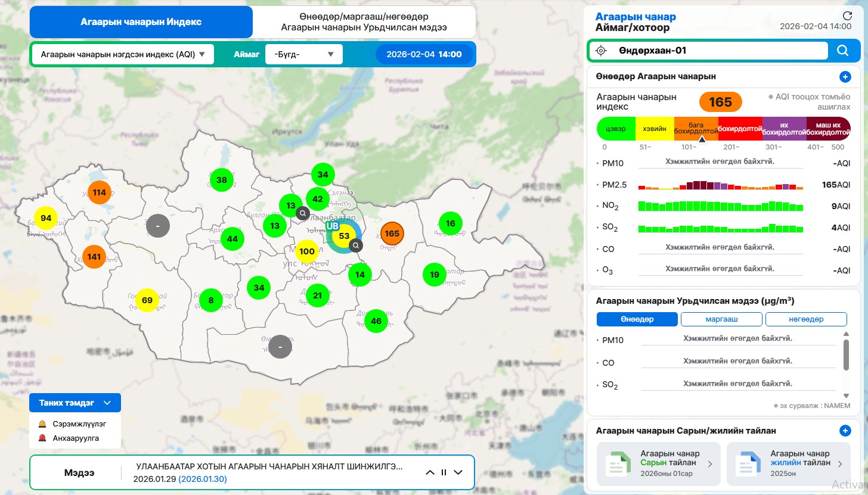Select the orange 141 station marker

(x=94, y=257)
